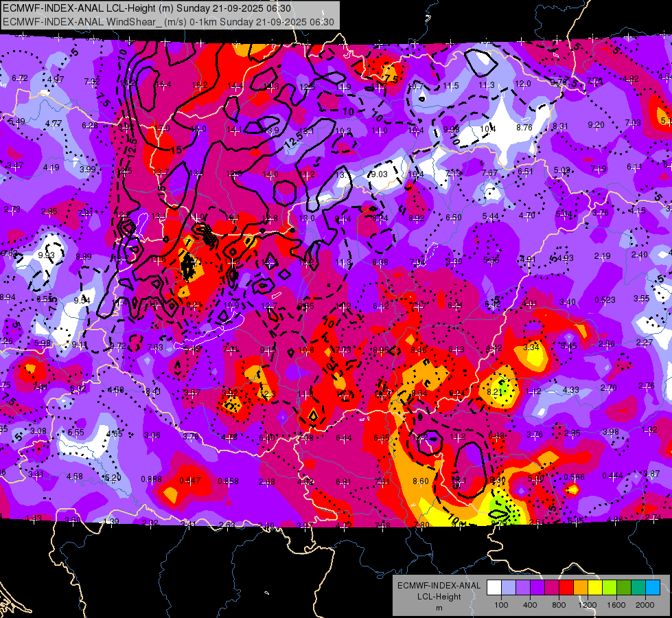672x618 pixels.
Task: Click the grid value 7.03 near right edge
Action: coord(633,123)
